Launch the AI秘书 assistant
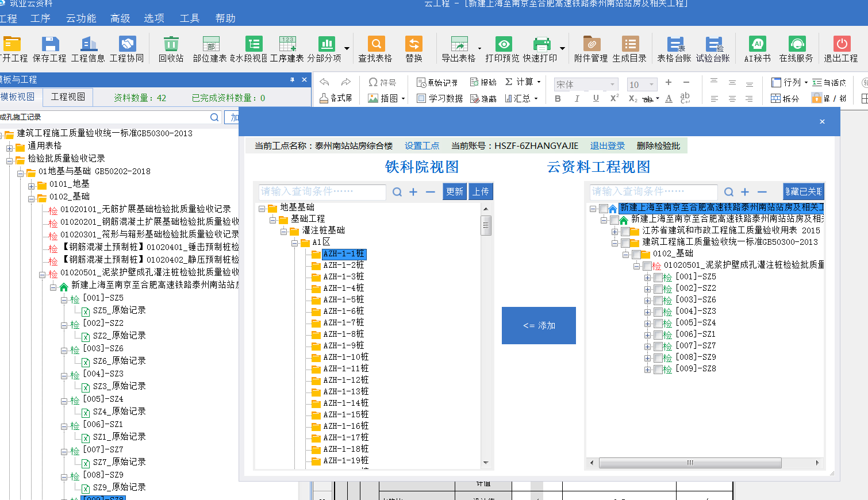The image size is (868, 500). click(759, 48)
